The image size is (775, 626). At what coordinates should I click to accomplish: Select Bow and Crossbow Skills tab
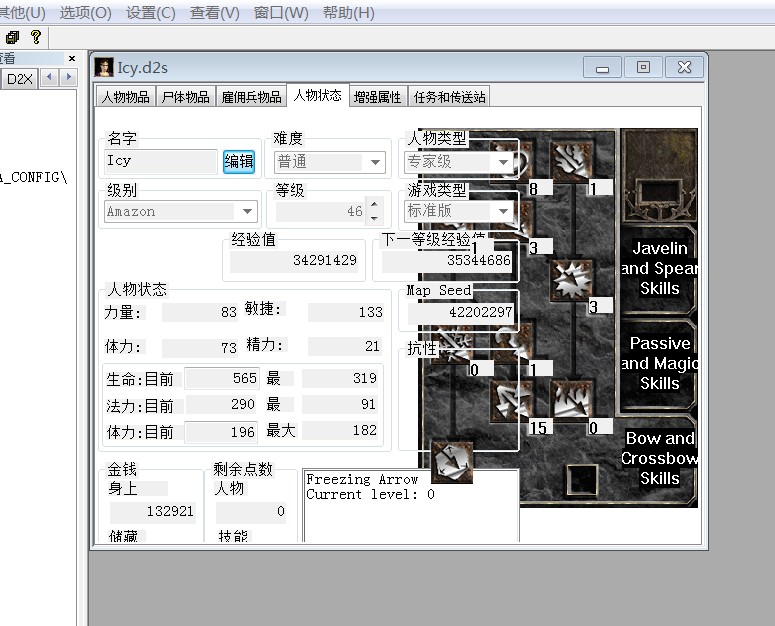pyautogui.click(x=659, y=459)
